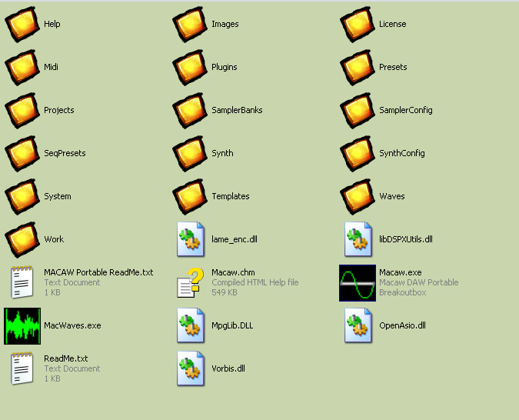
Task: Click the '549 KB' size text
Action: pos(225,292)
